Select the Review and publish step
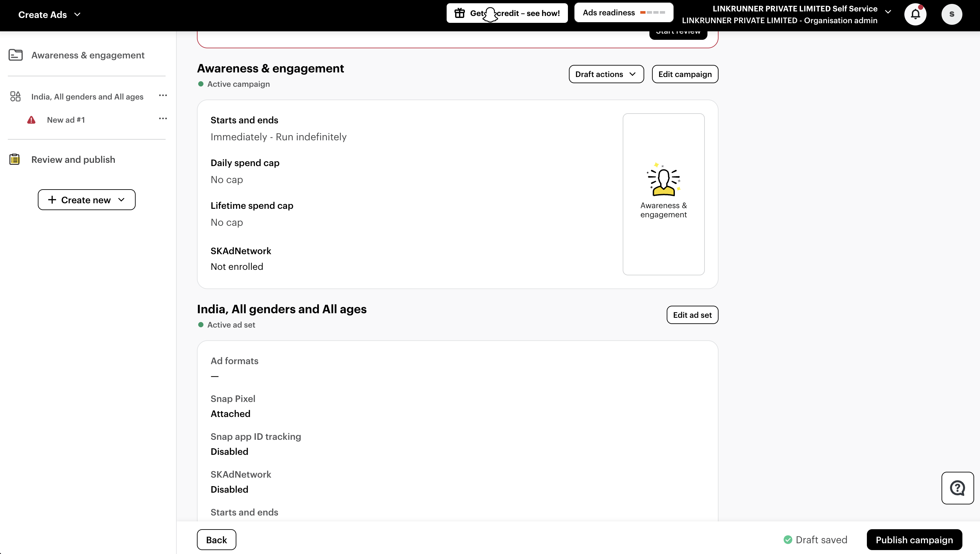 (73, 160)
